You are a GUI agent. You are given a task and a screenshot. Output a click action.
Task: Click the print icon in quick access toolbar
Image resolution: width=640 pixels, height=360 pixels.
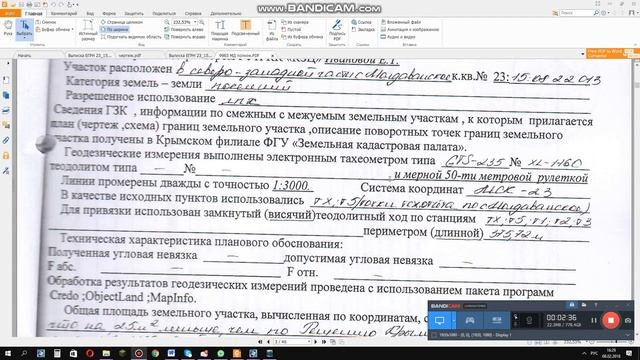click(29, 4)
